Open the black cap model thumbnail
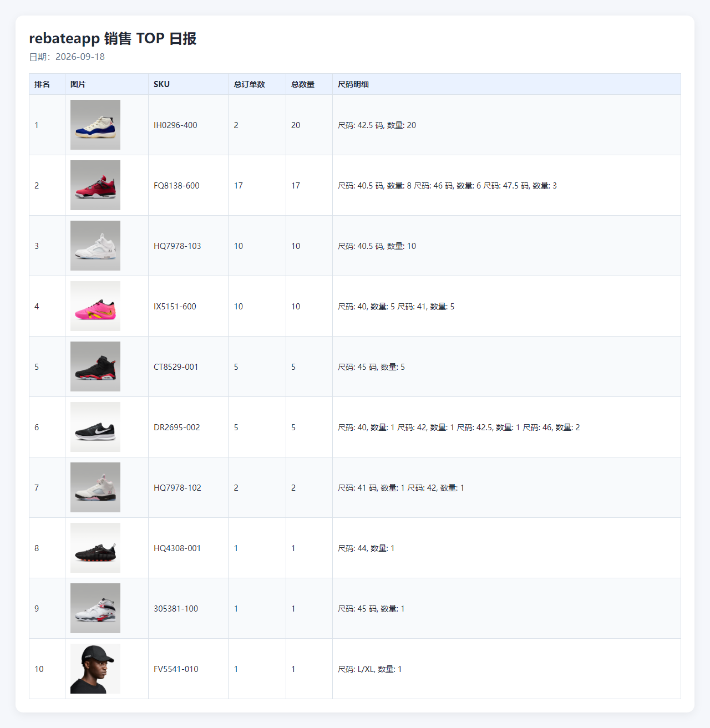 pyautogui.click(x=95, y=669)
